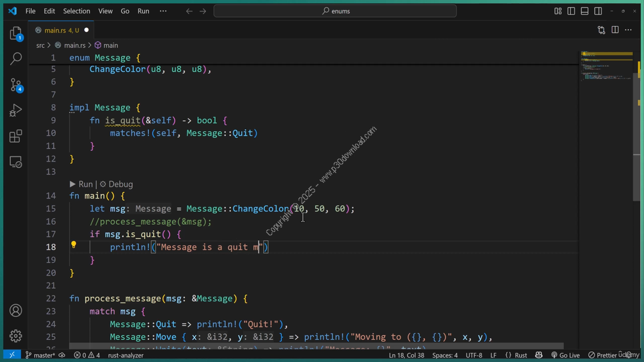Open the Selection menu
Viewport: 644px width, 362px height.
coord(76,11)
